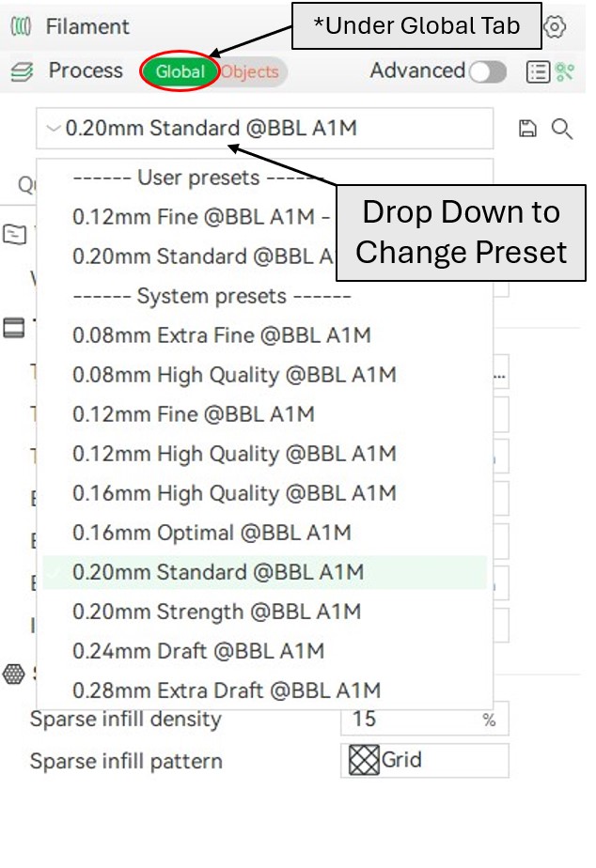
Task: Switch to Global settings
Action: (x=180, y=71)
